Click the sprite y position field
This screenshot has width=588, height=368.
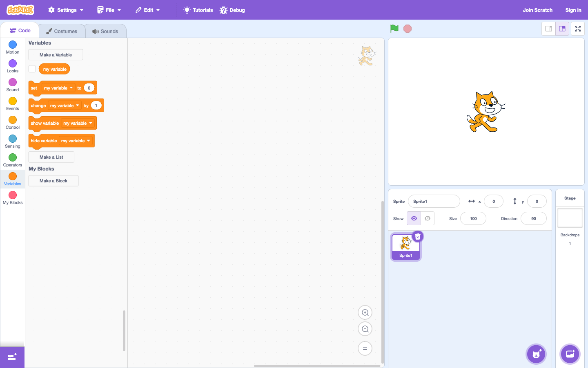(537, 201)
